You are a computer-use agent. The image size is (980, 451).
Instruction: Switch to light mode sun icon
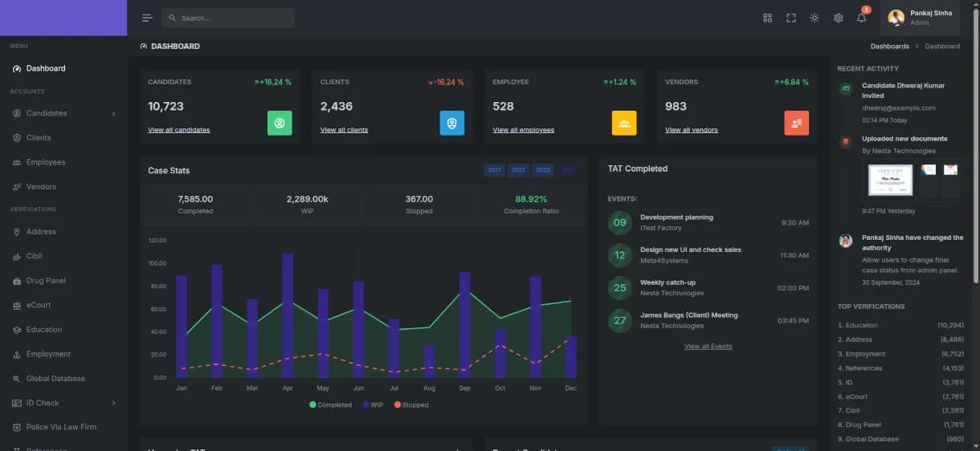click(x=815, y=18)
